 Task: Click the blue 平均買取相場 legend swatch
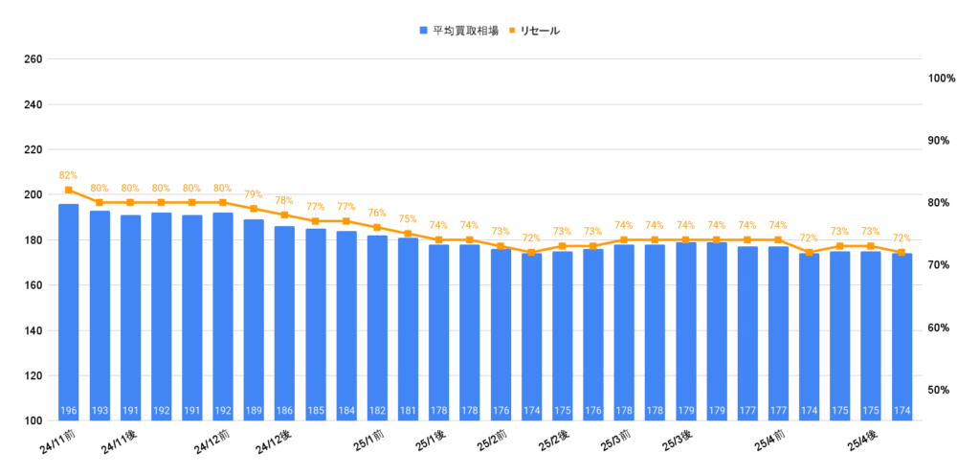(x=423, y=31)
